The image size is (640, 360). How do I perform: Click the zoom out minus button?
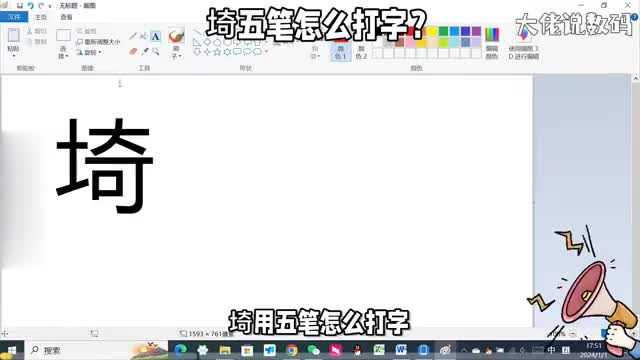click(x=572, y=334)
